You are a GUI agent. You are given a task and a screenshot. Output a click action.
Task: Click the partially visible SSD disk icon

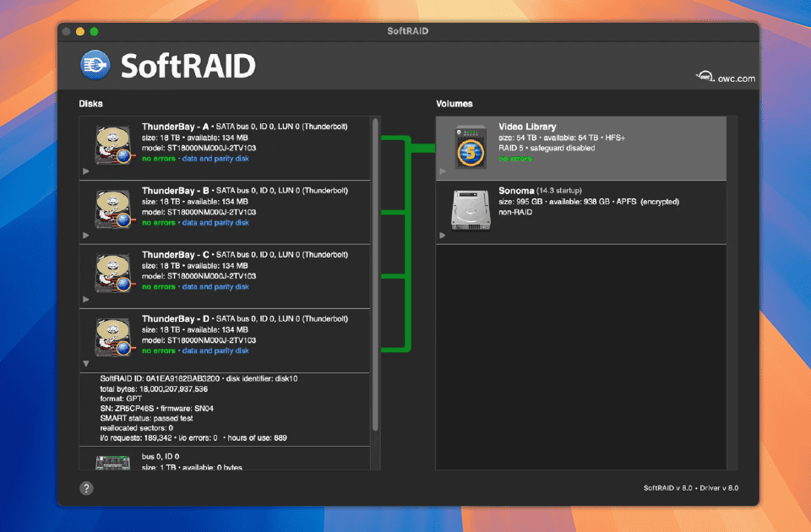coord(112,461)
